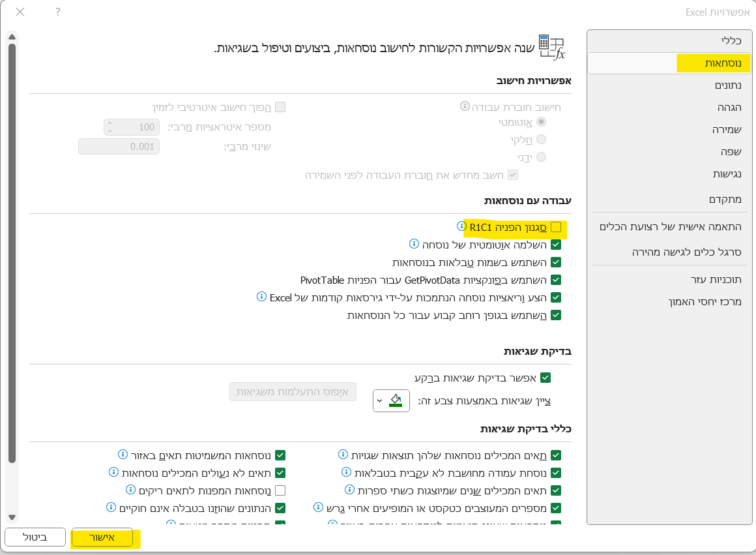
Task: Click info icon beside formula variations suggestion
Action: tap(262, 297)
